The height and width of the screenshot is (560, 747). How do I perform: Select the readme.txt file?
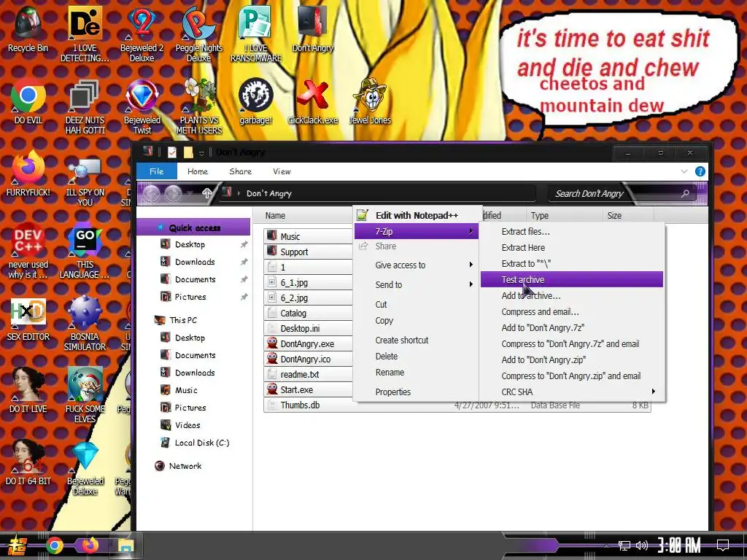coord(308,374)
